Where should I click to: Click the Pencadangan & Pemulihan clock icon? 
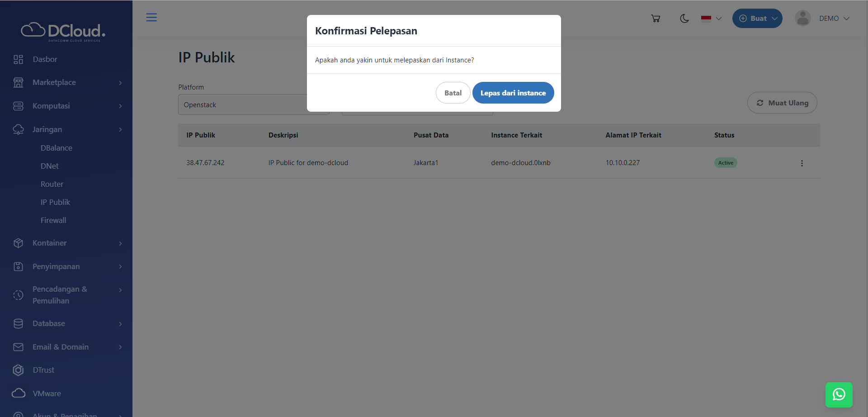point(18,295)
